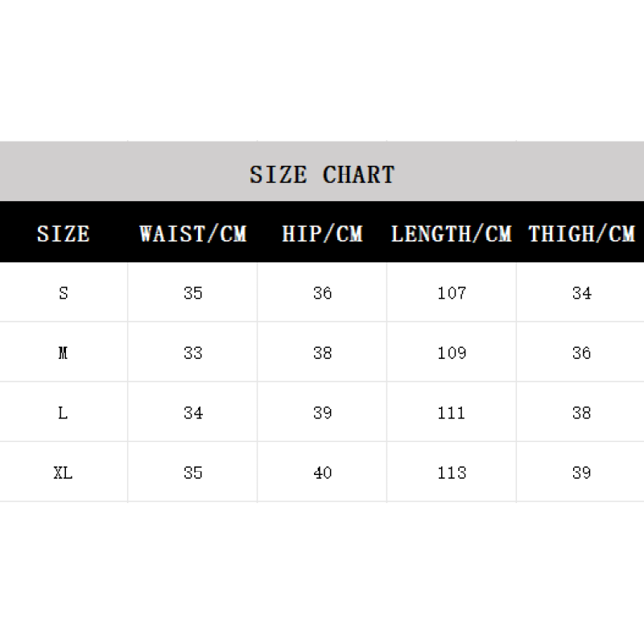644x644 pixels.
Task: Click the hip value 38 for M
Action: [x=323, y=353]
